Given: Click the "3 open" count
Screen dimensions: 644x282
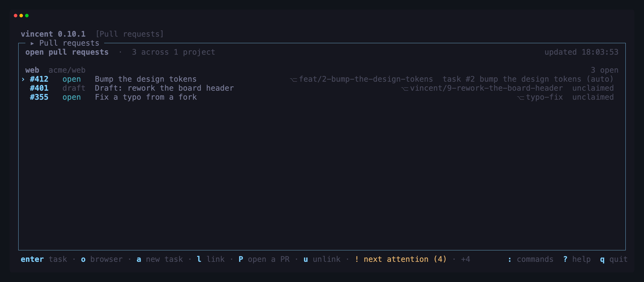Looking at the screenshot, I should pos(604,70).
